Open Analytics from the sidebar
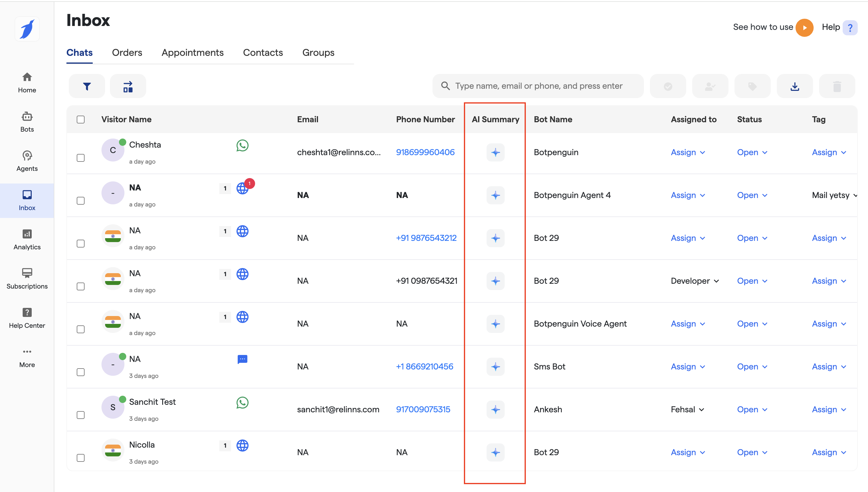Viewport: 868px width, 492px height. [x=27, y=240]
